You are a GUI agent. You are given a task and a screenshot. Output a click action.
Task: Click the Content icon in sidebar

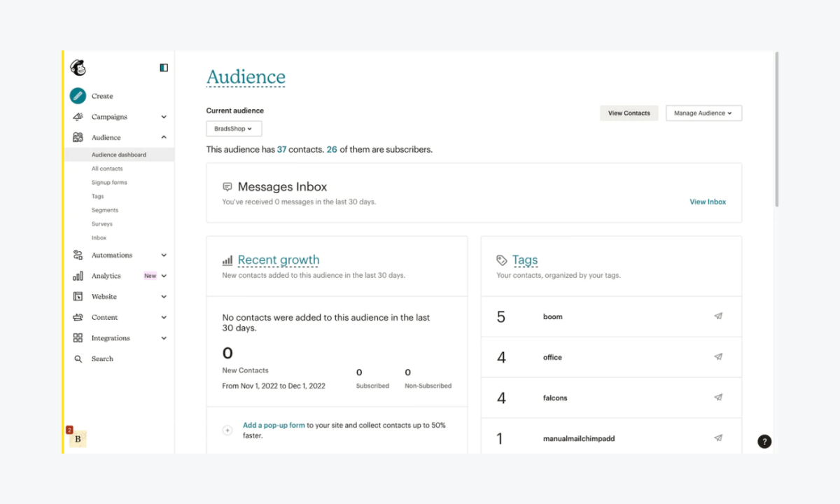pos(78,317)
